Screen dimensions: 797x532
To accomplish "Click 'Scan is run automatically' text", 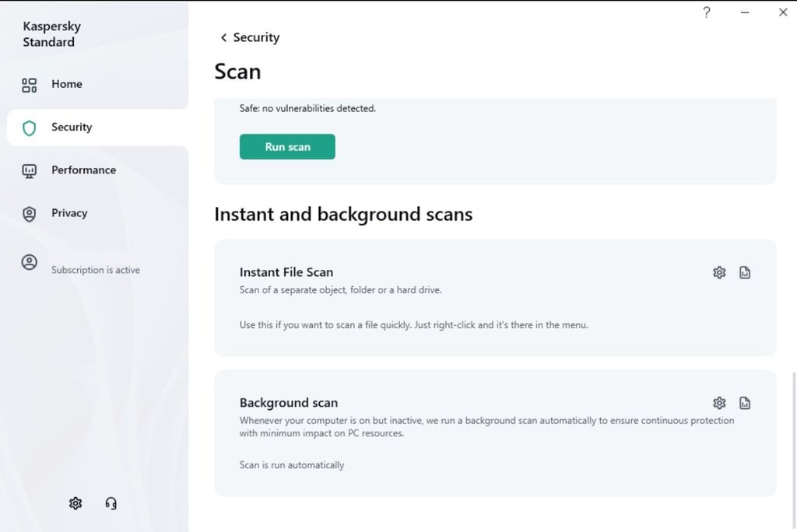I will pos(292,465).
